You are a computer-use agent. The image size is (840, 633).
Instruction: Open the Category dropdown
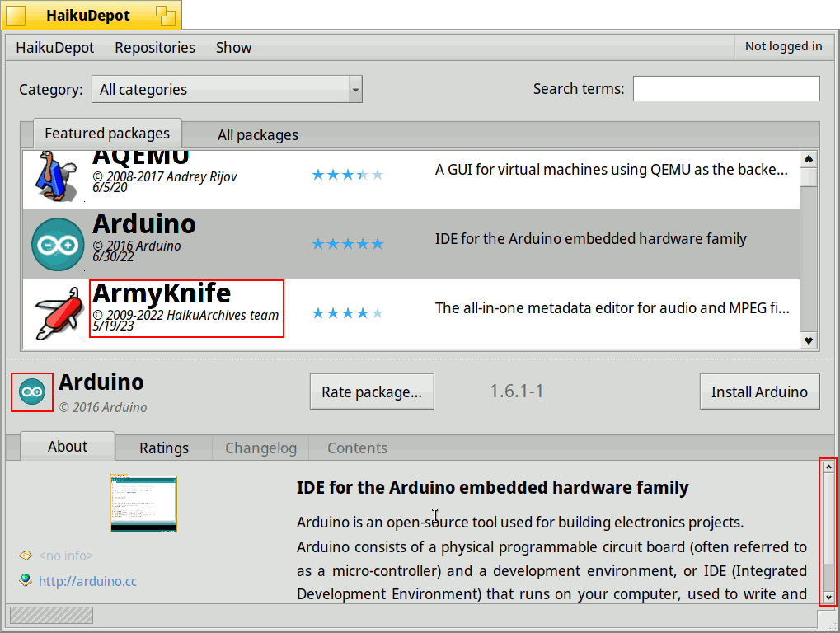pos(228,90)
